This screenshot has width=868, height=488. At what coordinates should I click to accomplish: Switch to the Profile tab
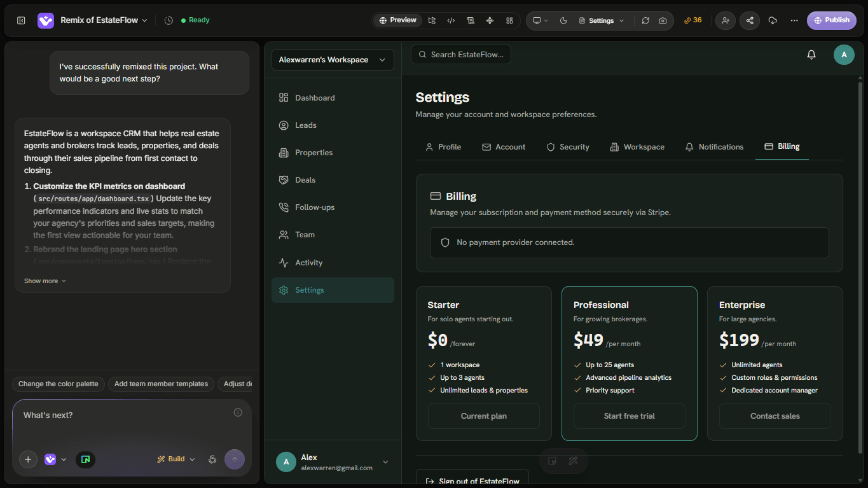click(443, 147)
